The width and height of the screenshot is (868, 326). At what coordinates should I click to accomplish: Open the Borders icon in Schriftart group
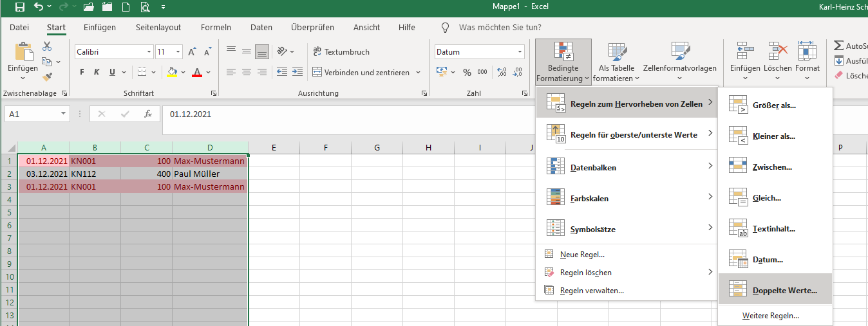142,72
